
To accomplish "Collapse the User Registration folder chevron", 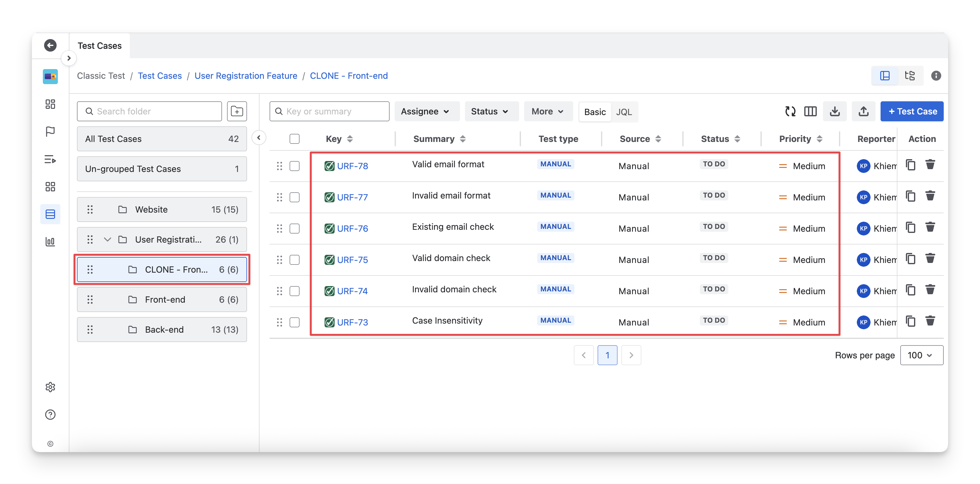I will pyautogui.click(x=107, y=239).
